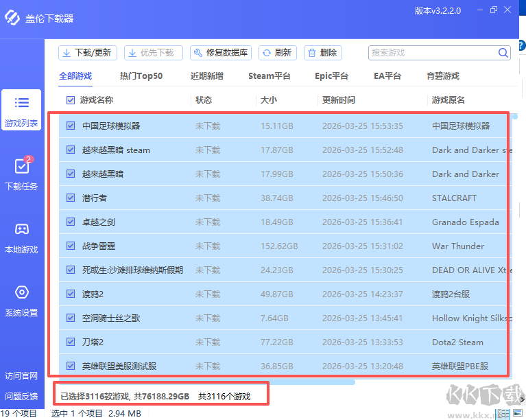
Task: Toggle the select-all 游戏名称 checkbox
Action: coord(71,100)
